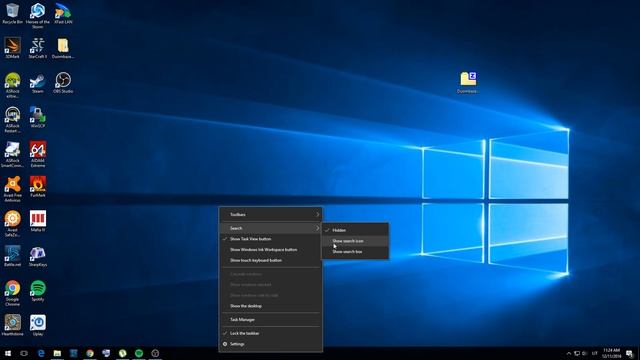
Task: Choose Show search box option
Action: (x=355, y=252)
